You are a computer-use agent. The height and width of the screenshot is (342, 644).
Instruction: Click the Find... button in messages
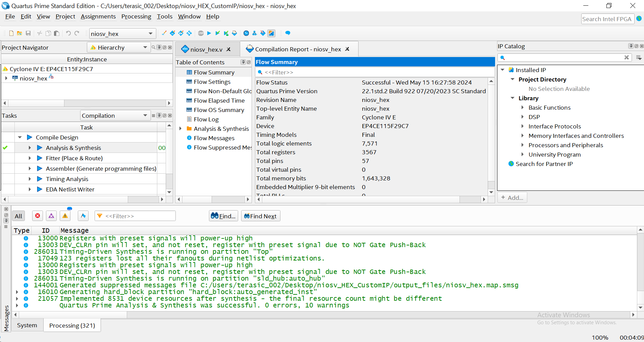[224, 216]
